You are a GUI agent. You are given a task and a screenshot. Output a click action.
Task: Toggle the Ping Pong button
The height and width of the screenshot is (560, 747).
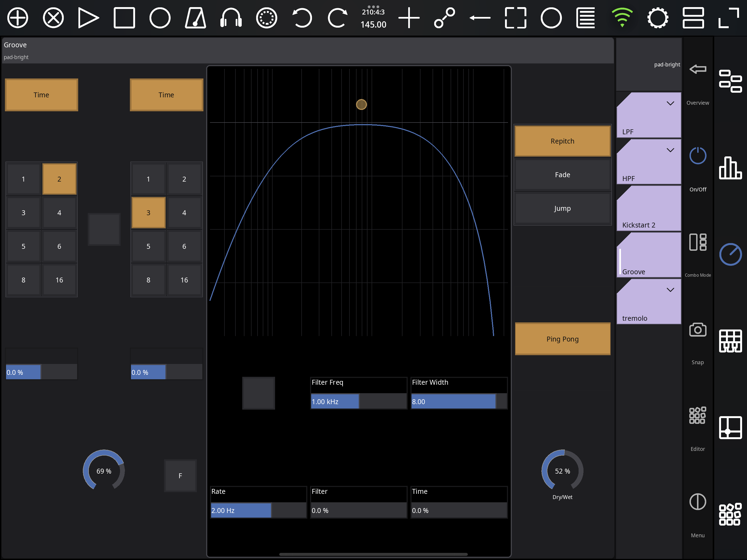coord(562,339)
